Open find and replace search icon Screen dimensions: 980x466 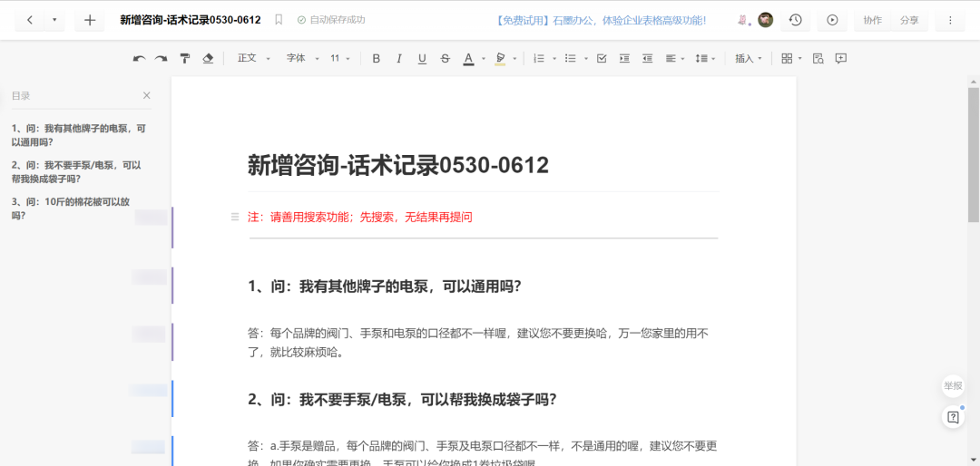(x=818, y=59)
